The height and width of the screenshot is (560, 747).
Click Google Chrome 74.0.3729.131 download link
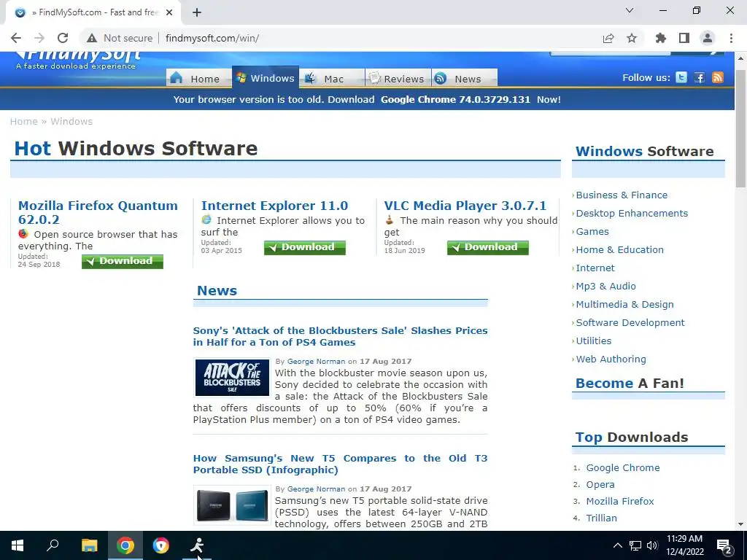[x=455, y=99]
